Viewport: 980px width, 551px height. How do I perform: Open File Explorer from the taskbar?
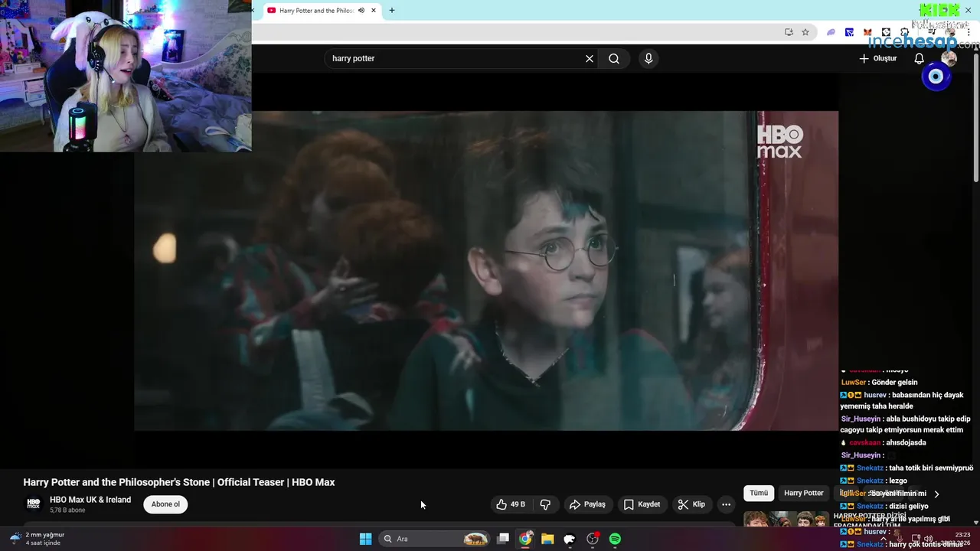[x=547, y=539]
